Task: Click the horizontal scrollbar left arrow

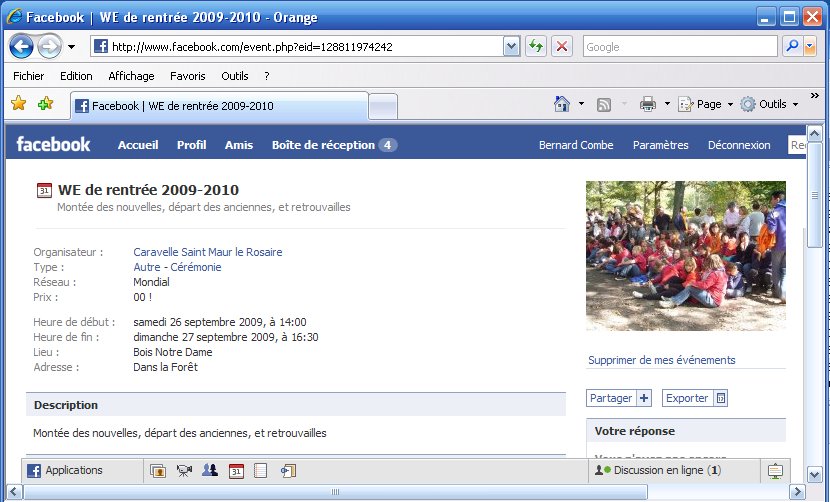Action: tap(14, 491)
